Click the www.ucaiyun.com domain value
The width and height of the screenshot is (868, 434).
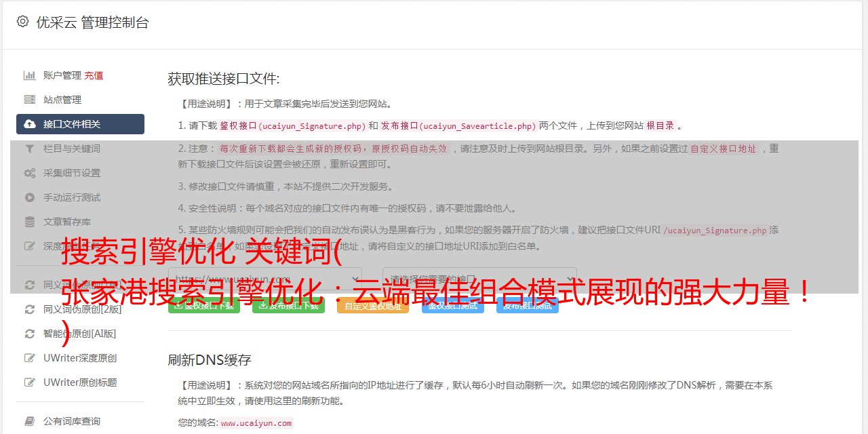point(256,423)
